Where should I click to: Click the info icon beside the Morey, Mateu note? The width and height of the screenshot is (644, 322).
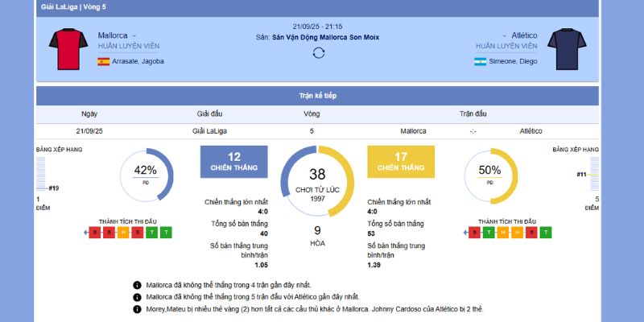pyautogui.click(x=138, y=309)
